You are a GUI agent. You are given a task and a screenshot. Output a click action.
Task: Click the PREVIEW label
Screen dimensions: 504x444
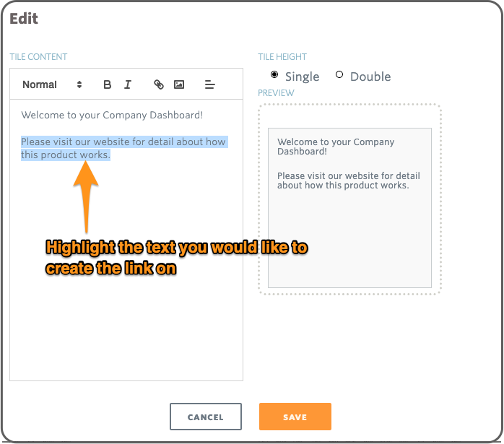coord(276,93)
